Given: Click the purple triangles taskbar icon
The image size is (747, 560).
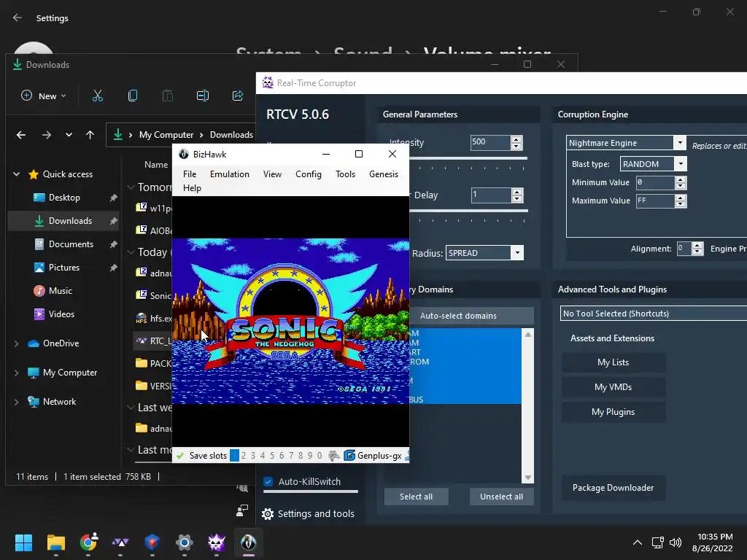Looking at the screenshot, I should point(120,542).
